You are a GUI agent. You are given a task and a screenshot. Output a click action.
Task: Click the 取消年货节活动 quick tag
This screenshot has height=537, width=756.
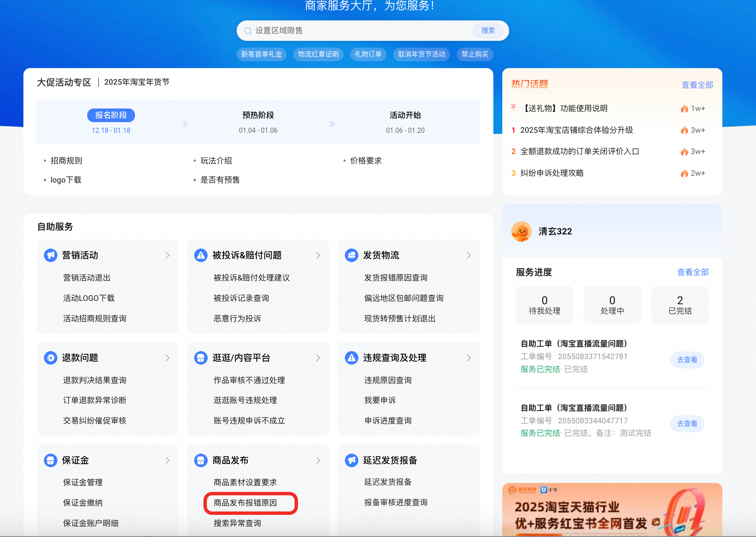pos(421,54)
